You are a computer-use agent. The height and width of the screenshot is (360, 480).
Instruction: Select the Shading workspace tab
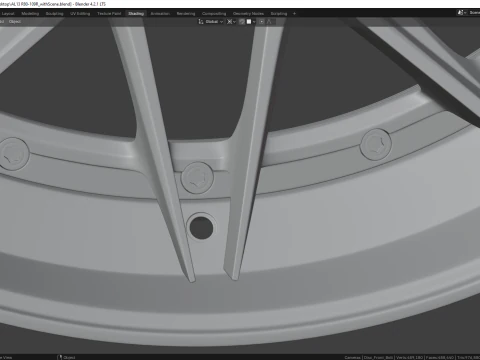pyautogui.click(x=136, y=14)
